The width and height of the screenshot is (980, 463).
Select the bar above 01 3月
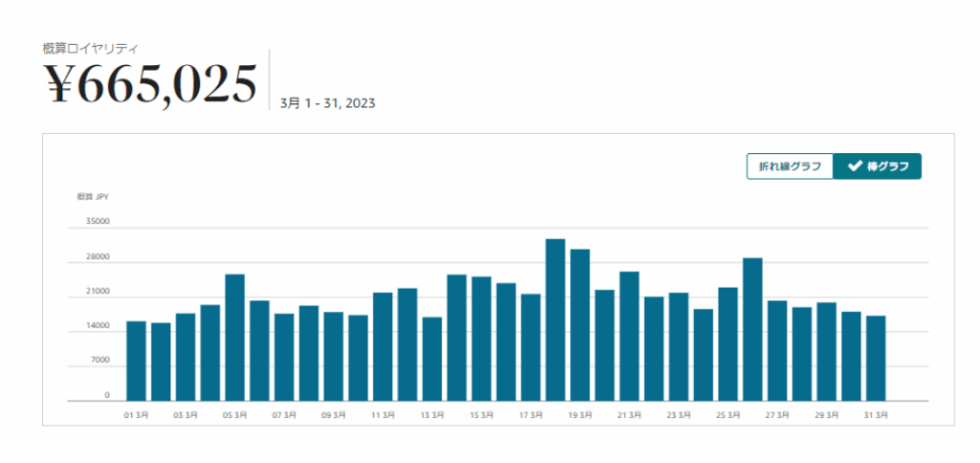coord(136,362)
